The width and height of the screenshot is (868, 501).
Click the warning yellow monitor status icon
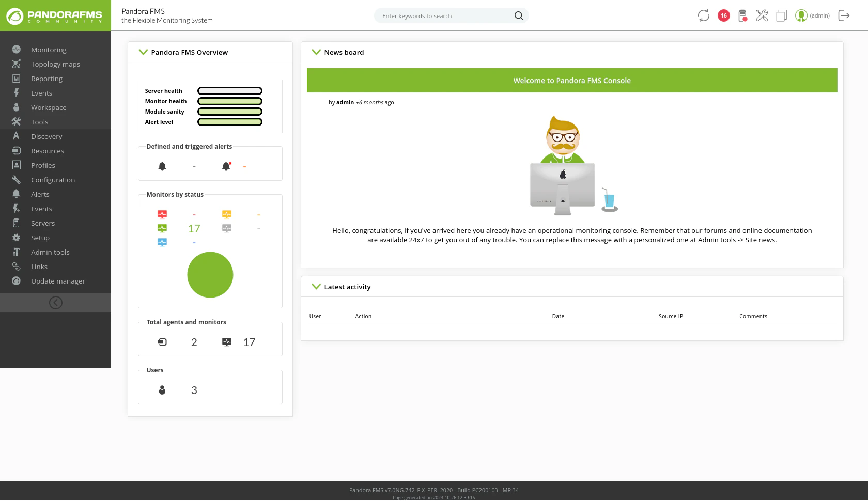pos(227,214)
